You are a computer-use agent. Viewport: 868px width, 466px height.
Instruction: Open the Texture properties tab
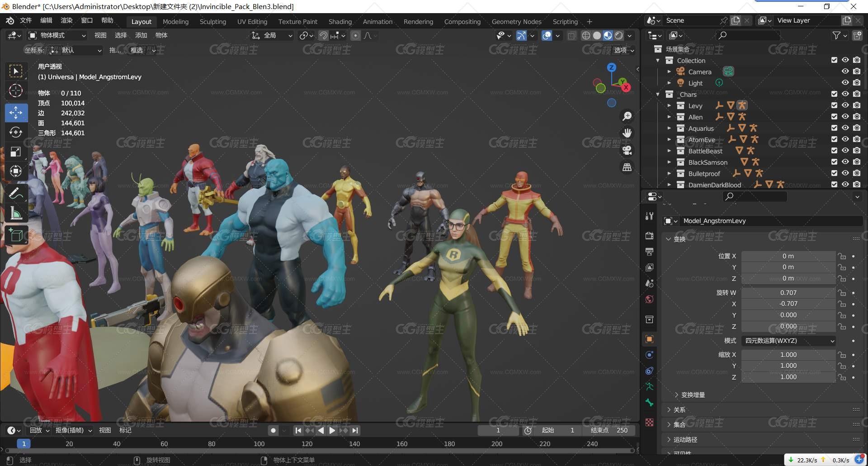(650, 422)
